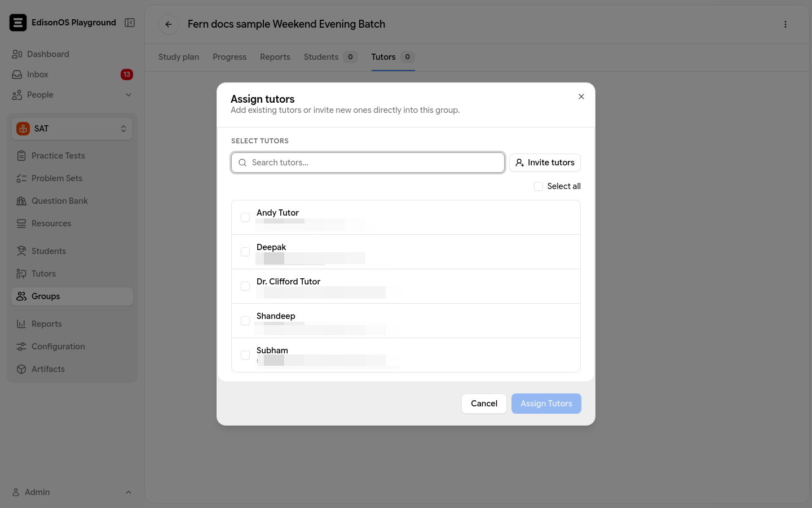Open the SAT course switcher dropdown
The image size is (812, 508).
coord(72,129)
